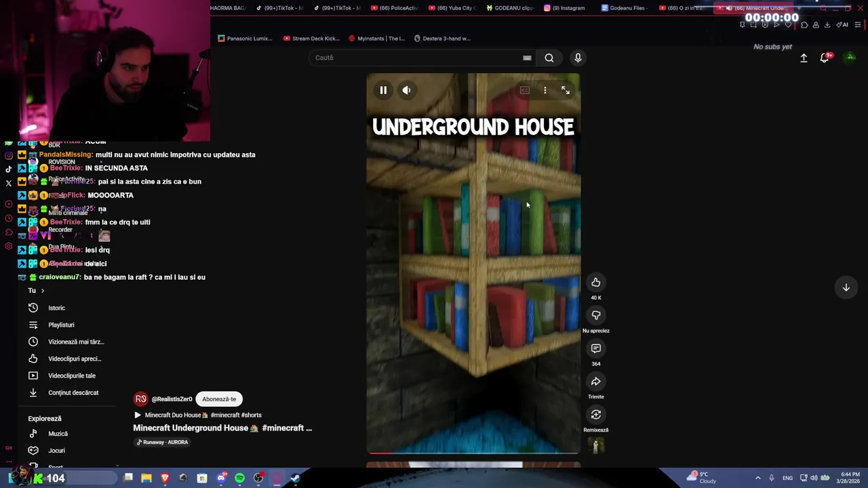The width and height of the screenshot is (868, 488).
Task: Subscribe with the Abonează-te button
Action: pyautogui.click(x=219, y=399)
